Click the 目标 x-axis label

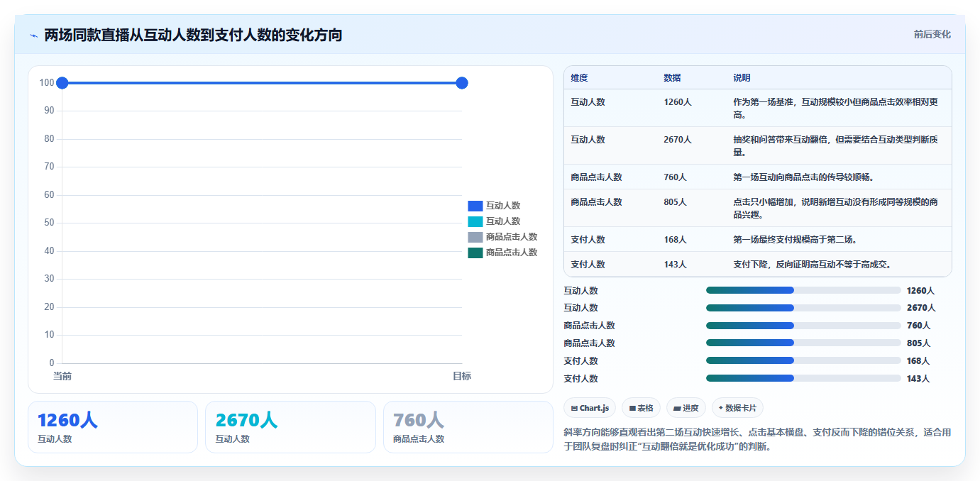tap(462, 376)
